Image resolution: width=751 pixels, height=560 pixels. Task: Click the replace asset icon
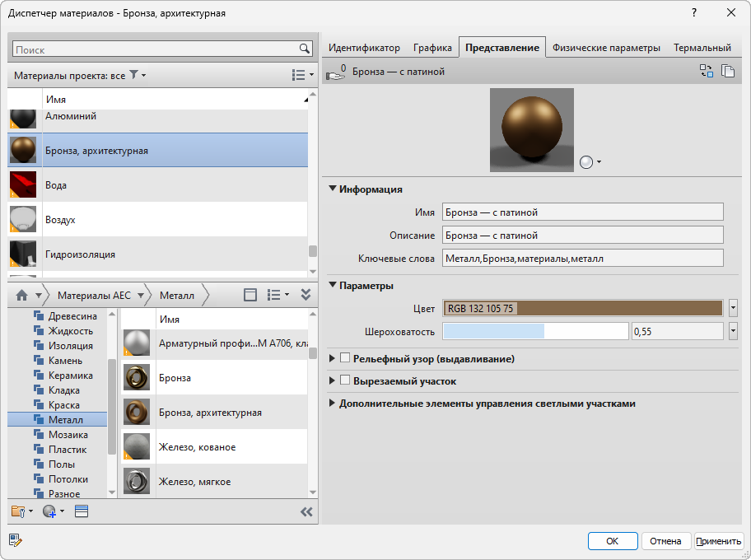(707, 71)
